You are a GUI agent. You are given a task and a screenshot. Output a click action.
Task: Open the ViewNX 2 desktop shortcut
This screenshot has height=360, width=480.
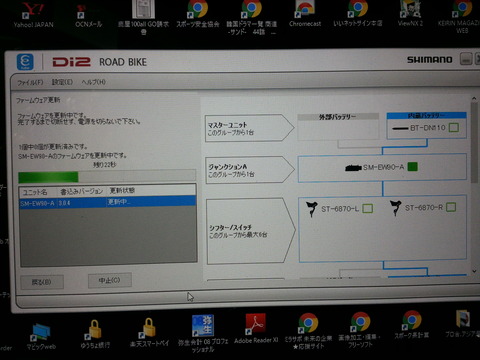click(410, 13)
